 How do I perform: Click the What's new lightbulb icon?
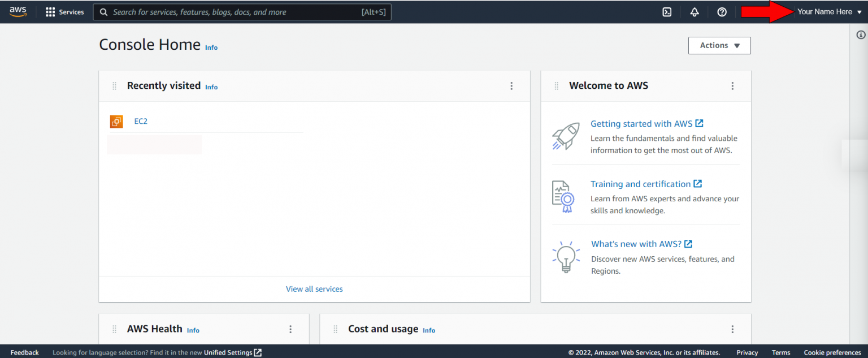(x=566, y=256)
